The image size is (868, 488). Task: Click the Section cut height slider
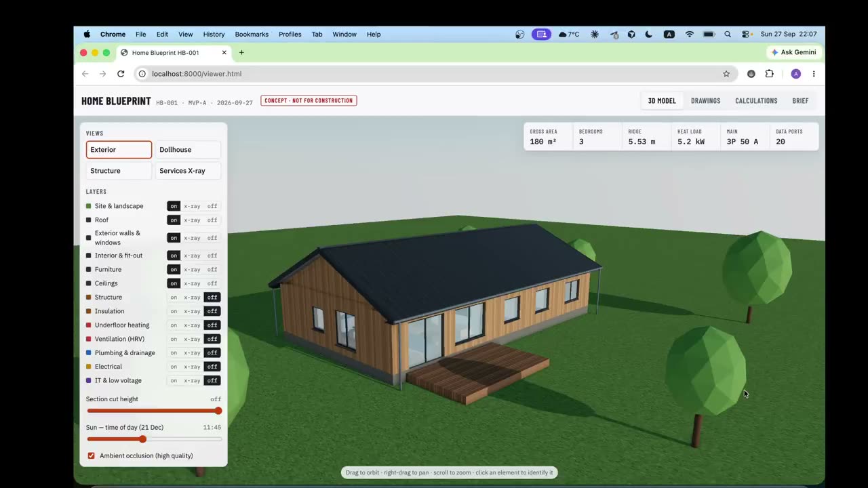click(154, 411)
